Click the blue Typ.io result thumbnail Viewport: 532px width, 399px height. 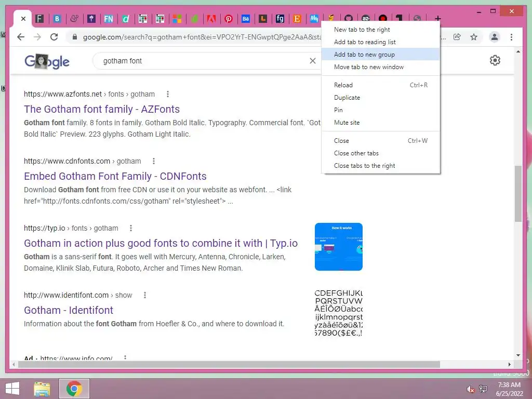(339, 247)
